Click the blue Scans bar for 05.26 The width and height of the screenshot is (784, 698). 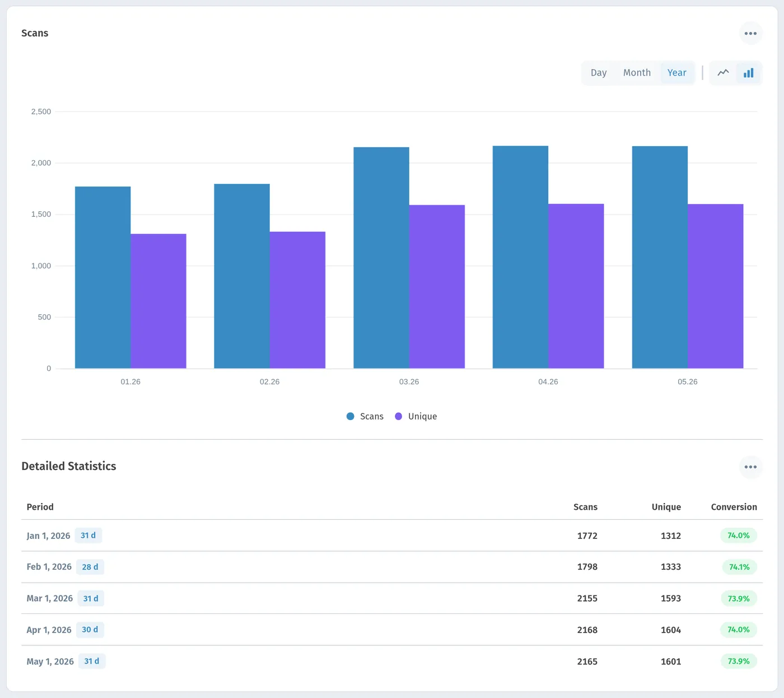click(x=660, y=257)
